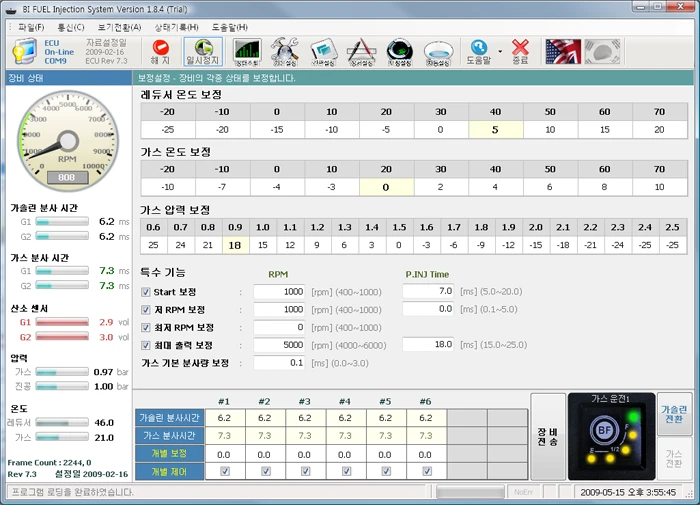Click the 저 RPM 보정 P.INJ Time field 0.0

[x=428, y=309]
